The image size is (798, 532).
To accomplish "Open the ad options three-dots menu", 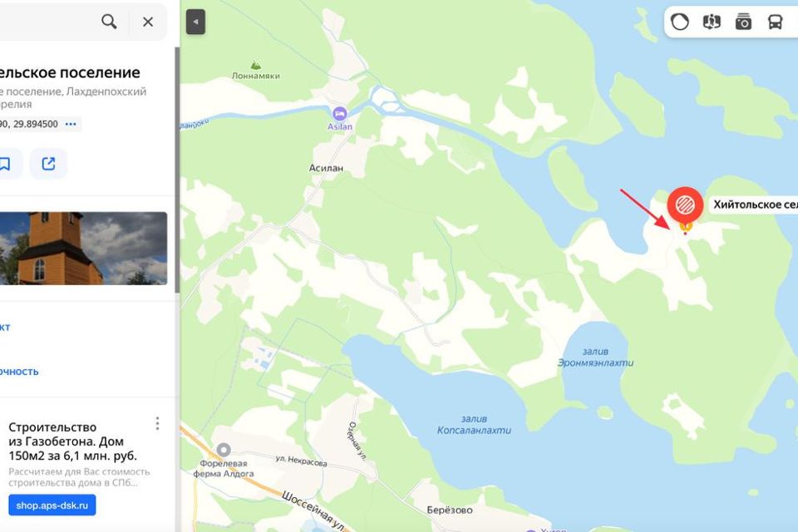I will (157, 423).
